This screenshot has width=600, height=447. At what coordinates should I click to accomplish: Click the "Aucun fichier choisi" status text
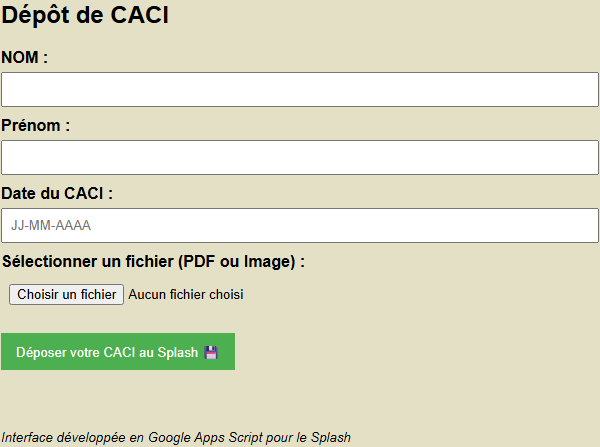186,294
